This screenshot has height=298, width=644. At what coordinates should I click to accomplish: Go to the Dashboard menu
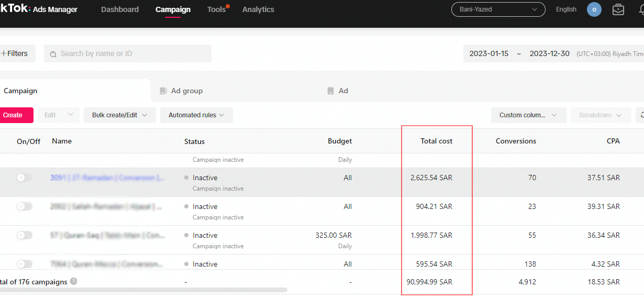pyautogui.click(x=120, y=9)
